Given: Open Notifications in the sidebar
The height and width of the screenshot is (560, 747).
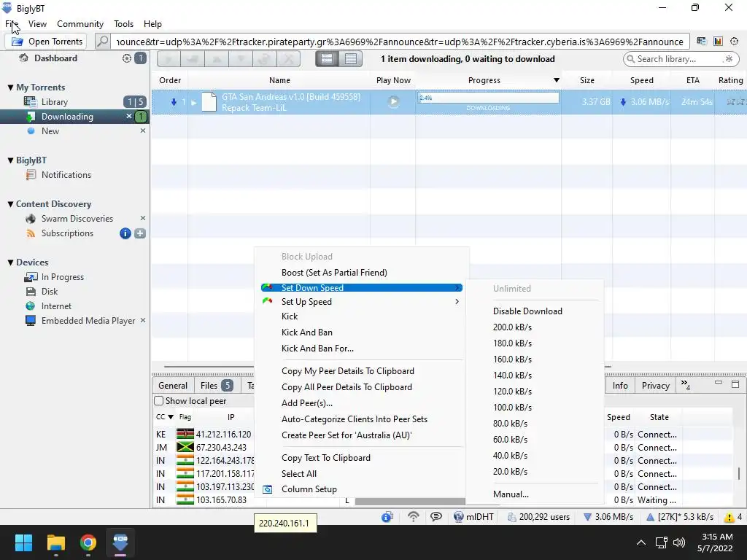Looking at the screenshot, I should point(66,175).
